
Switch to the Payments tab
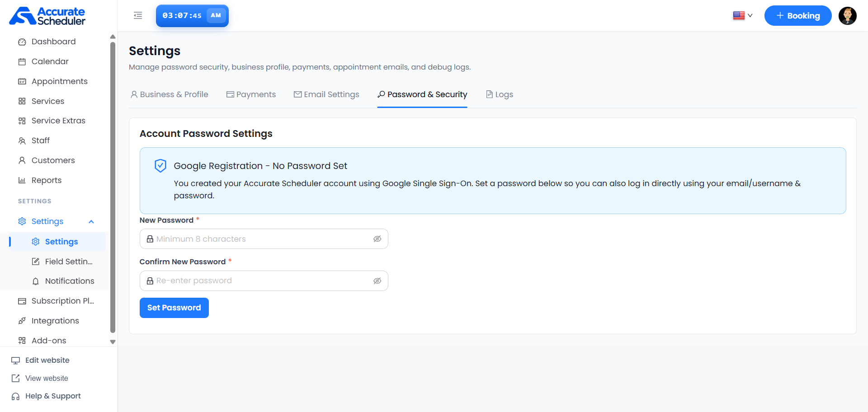click(251, 94)
